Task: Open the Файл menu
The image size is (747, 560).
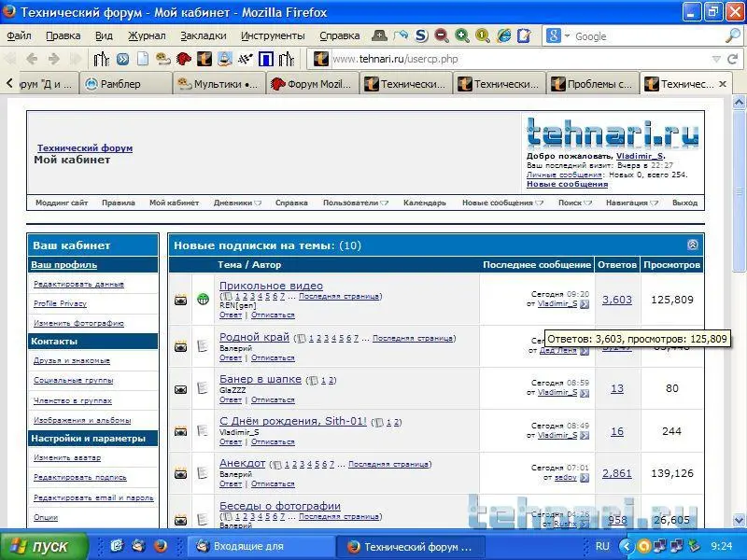Action: (19, 35)
